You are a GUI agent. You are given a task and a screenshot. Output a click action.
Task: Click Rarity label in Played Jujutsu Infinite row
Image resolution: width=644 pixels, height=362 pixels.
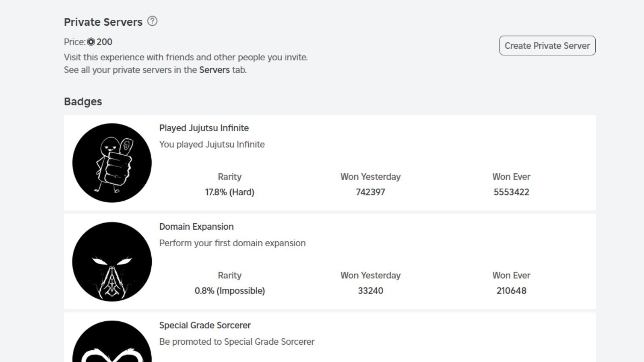click(x=229, y=177)
